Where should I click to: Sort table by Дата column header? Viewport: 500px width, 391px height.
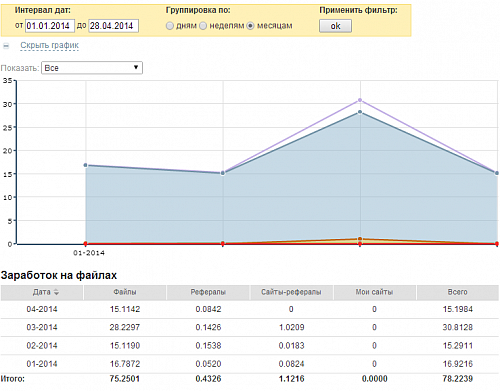42,292
